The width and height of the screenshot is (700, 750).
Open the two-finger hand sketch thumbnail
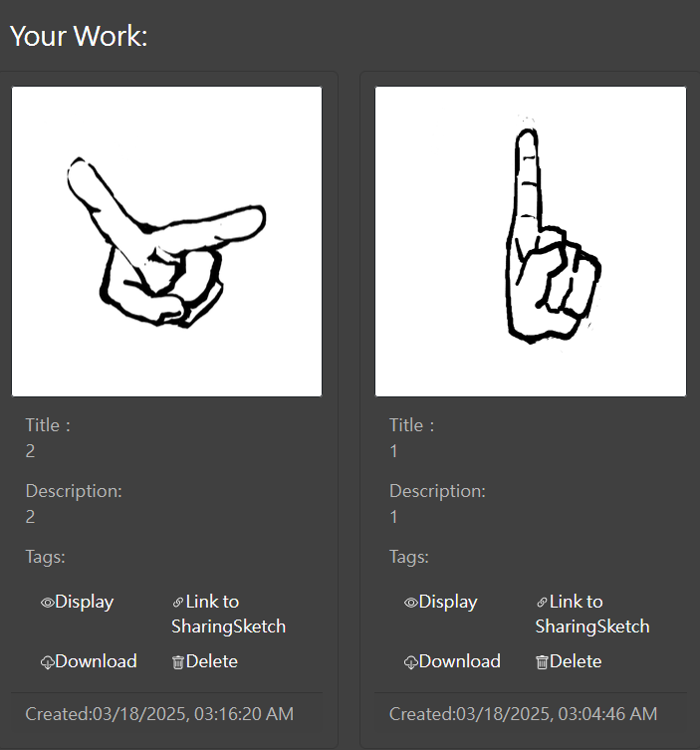(x=167, y=242)
